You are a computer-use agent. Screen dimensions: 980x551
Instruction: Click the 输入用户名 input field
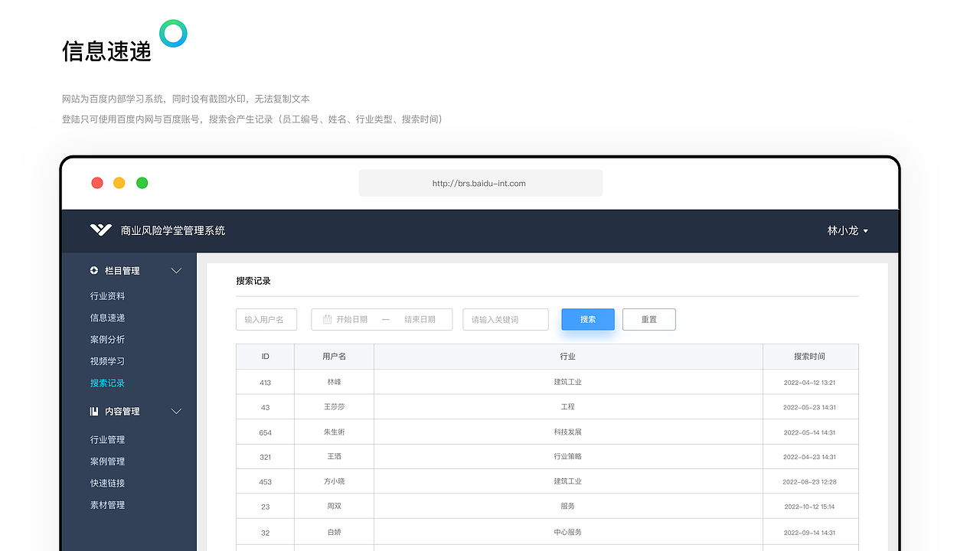(266, 319)
